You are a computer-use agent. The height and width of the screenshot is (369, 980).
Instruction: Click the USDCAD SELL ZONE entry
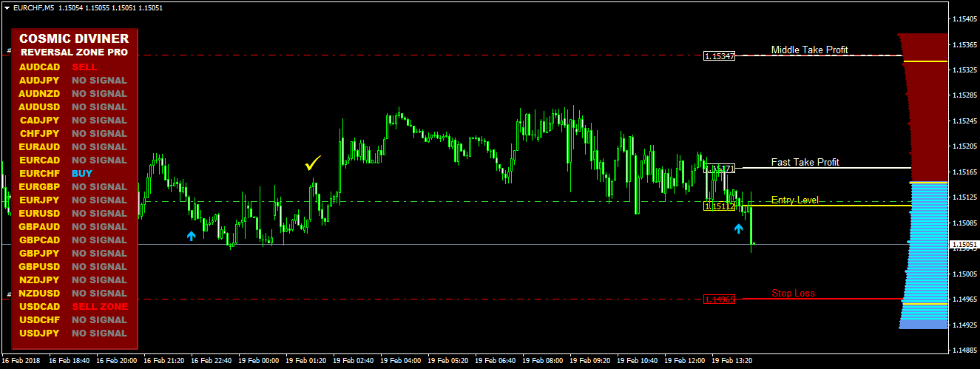[x=74, y=306]
